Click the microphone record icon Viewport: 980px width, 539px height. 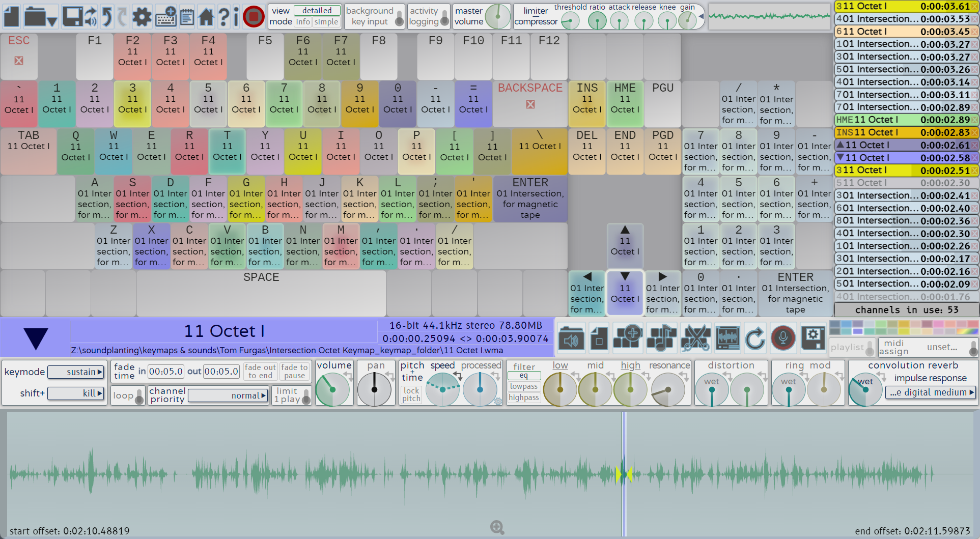(783, 338)
